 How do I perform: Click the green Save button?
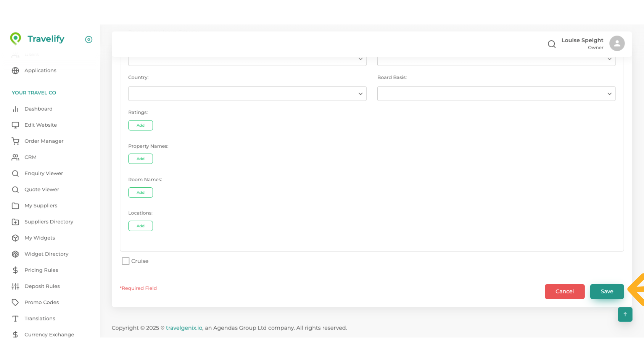coord(607,292)
